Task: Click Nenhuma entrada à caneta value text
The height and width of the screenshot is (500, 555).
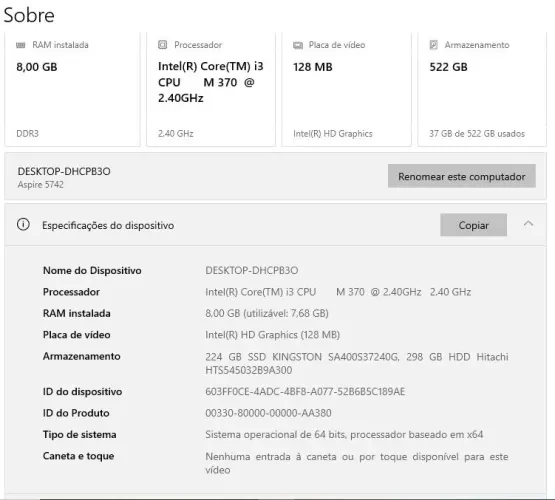Action: tap(357, 463)
